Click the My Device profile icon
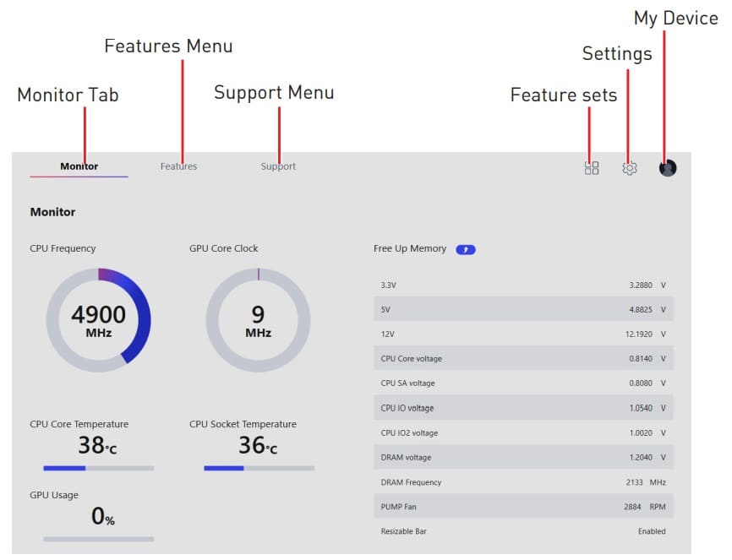Viewport: 732px width, 560px height. click(668, 168)
